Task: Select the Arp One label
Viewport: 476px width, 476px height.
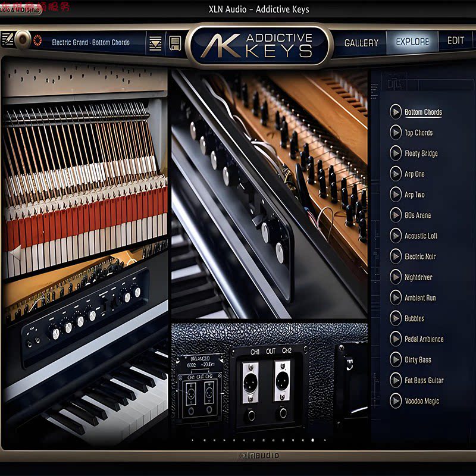Action: coord(414,174)
